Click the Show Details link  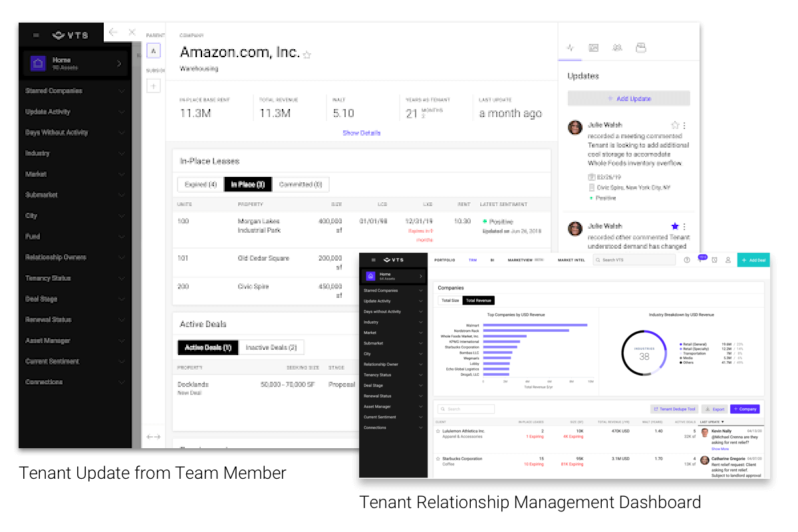point(361,133)
